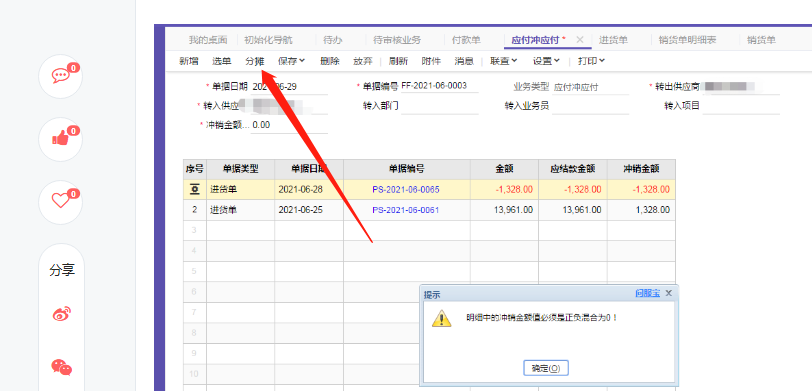The height and width of the screenshot is (391, 812).
Task: Open 附件 from the toolbar
Action: pyautogui.click(x=431, y=61)
